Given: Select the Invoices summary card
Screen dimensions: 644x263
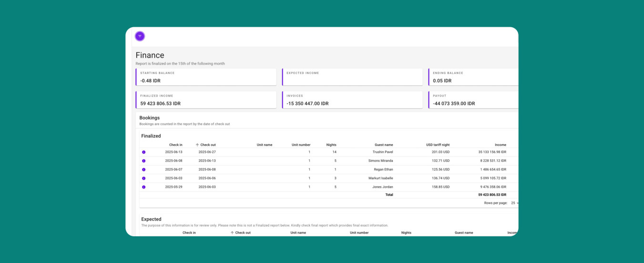Looking at the screenshot, I should click(x=352, y=100).
